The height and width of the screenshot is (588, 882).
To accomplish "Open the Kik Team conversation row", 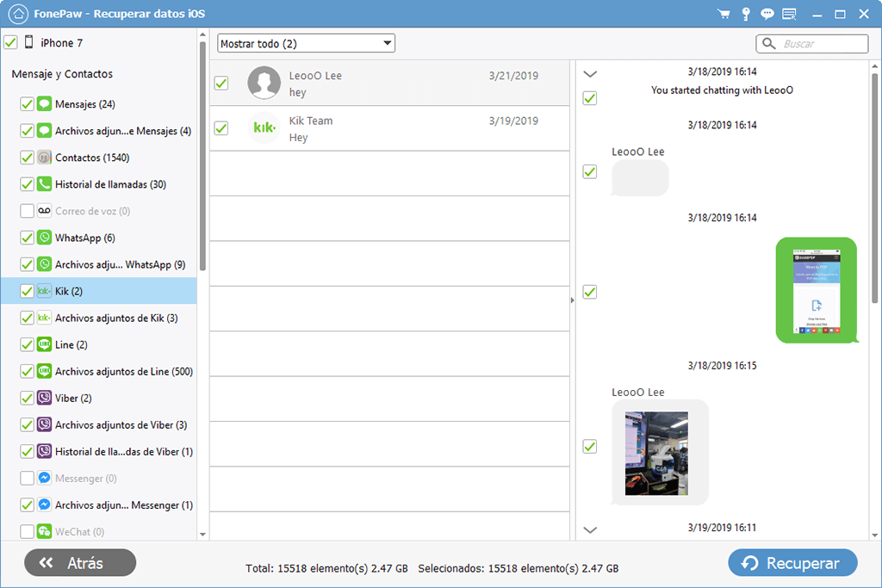I will 390,128.
